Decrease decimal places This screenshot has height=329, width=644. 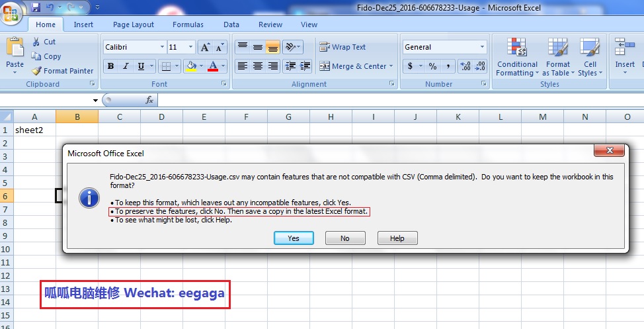[480, 66]
